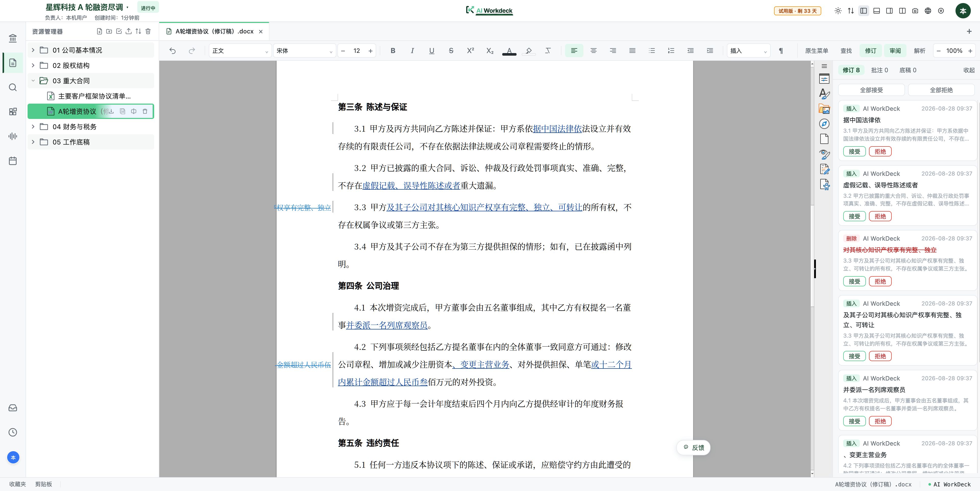Zoom in the document view
Image resolution: width=980 pixels, height=491 pixels.
click(970, 51)
